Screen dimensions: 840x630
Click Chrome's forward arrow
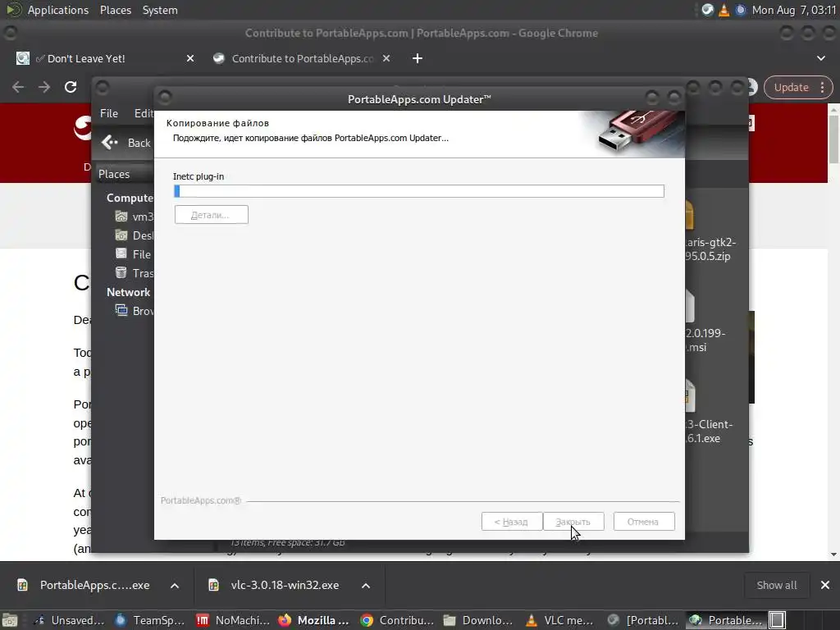point(44,87)
